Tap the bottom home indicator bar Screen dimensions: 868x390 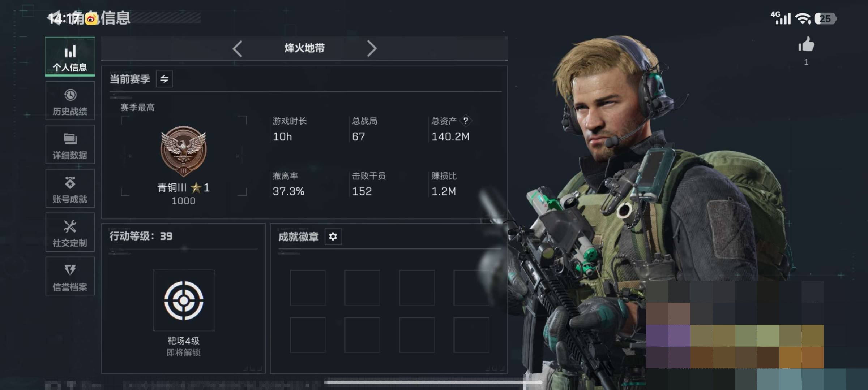tap(433, 382)
